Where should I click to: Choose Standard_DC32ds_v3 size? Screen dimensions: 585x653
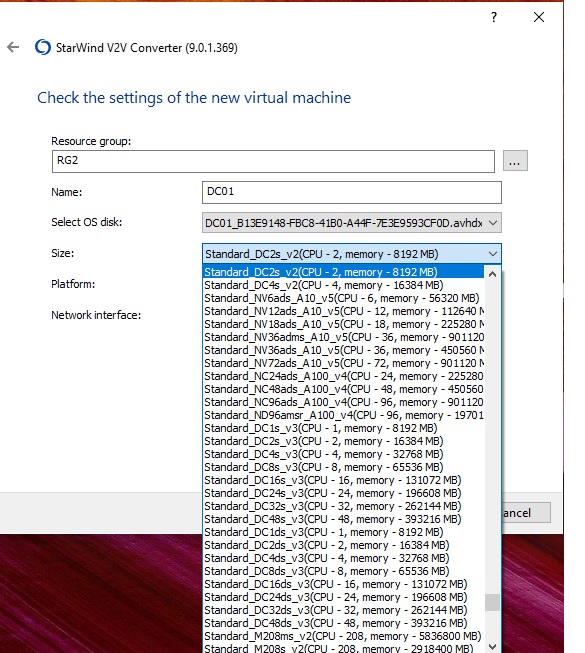coord(344,610)
